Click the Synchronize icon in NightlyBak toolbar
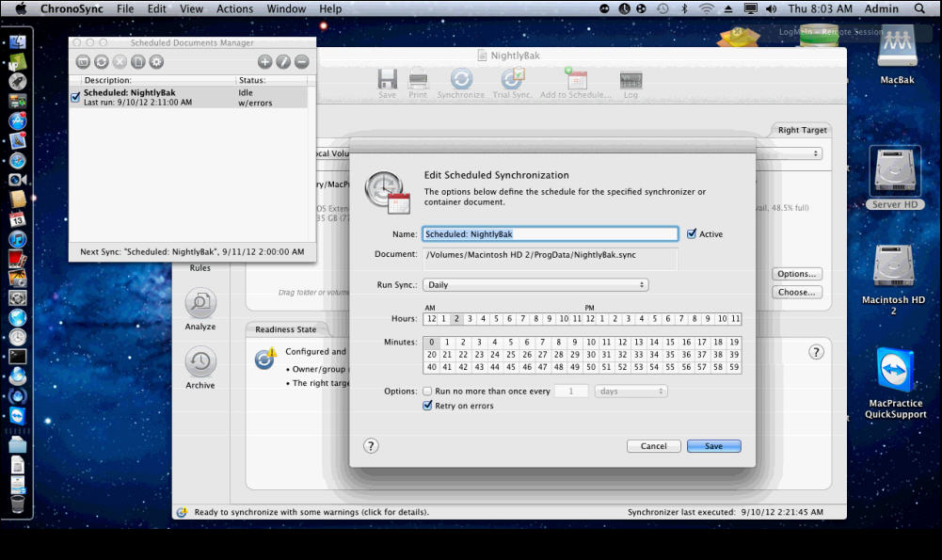This screenshot has width=942, height=560. [x=461, y=80]
